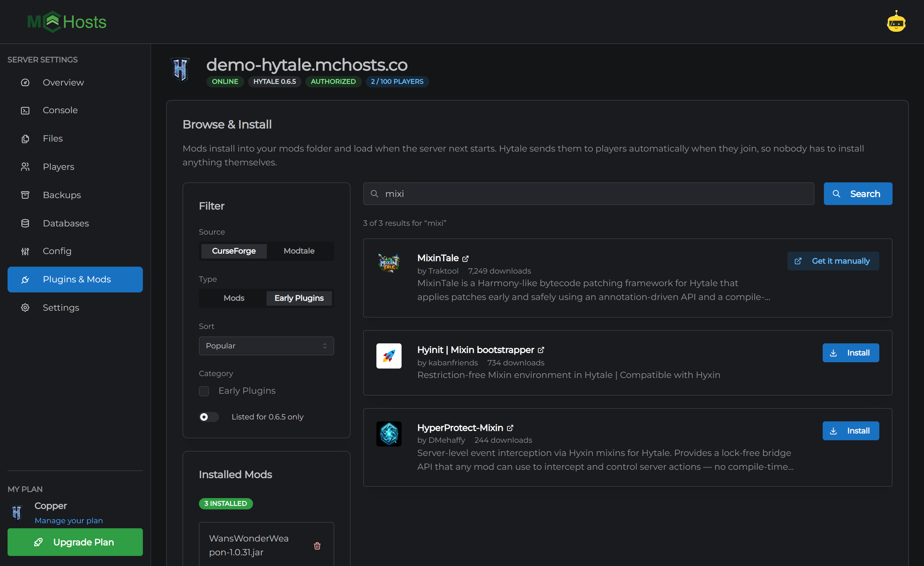Image resolution: width=924 pixels, height=566 pixels.
Task: Click the Plugins & Mods plug icon
Action: [25, 280]
